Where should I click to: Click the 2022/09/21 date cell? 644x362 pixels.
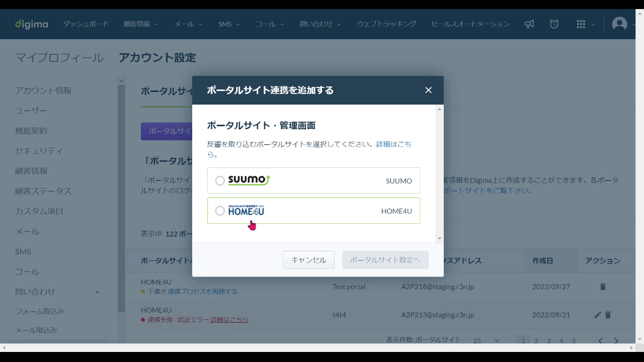[551, 315]
